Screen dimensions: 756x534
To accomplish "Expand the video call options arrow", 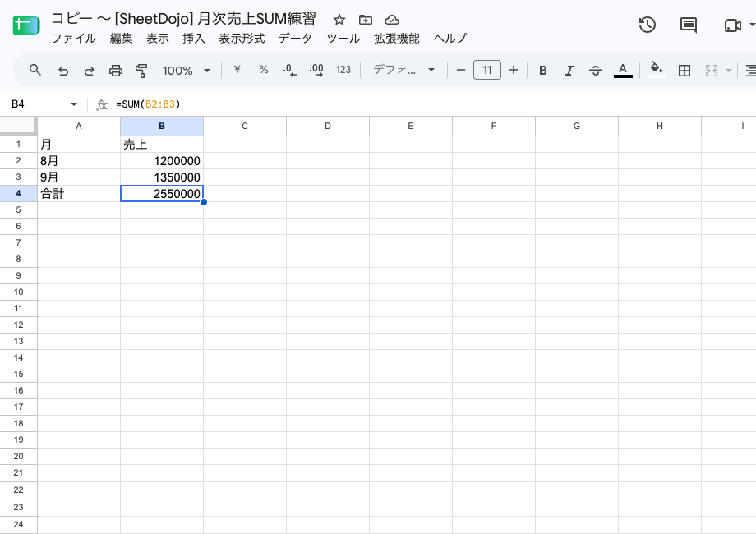I will [x=751, y=25].
